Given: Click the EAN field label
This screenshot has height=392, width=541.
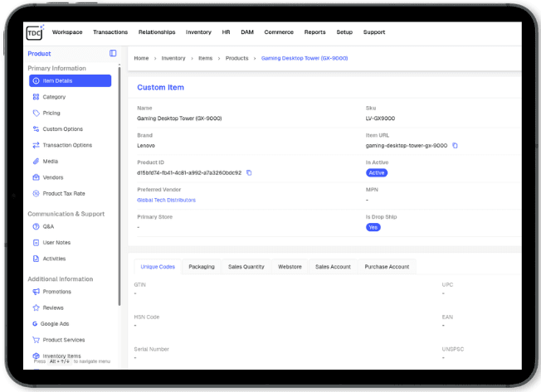Looking at the screenshot, I should click(447, 317).
